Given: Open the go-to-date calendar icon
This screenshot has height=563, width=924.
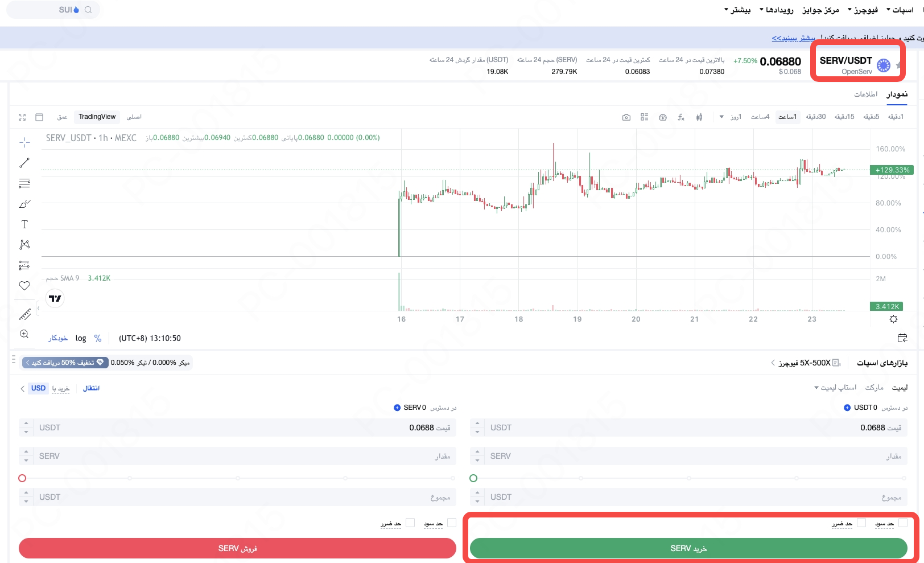Looking at the screenshot, I should (x=902, y=338).
